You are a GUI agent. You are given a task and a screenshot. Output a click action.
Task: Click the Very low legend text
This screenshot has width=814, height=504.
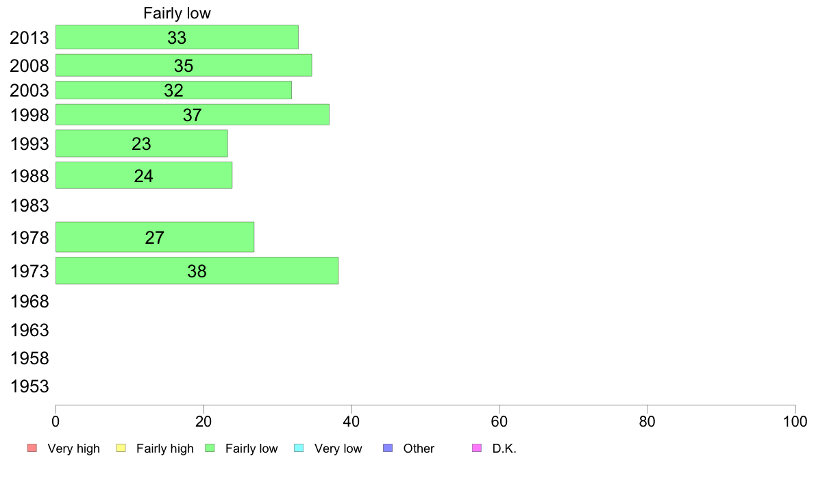click(x=338, y=449)
